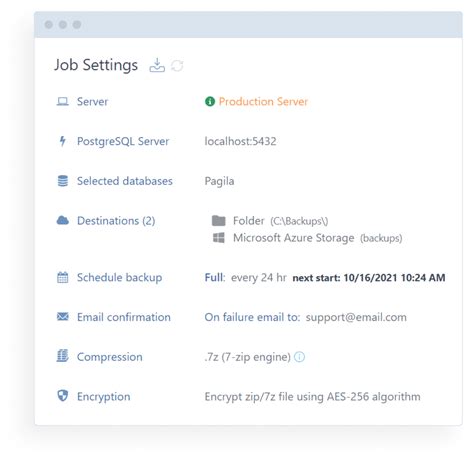Viewport: 474px width, 460px height.
Task: Open Destinations (2) settings
Action: pyautogui.click(x=116, y=221)
